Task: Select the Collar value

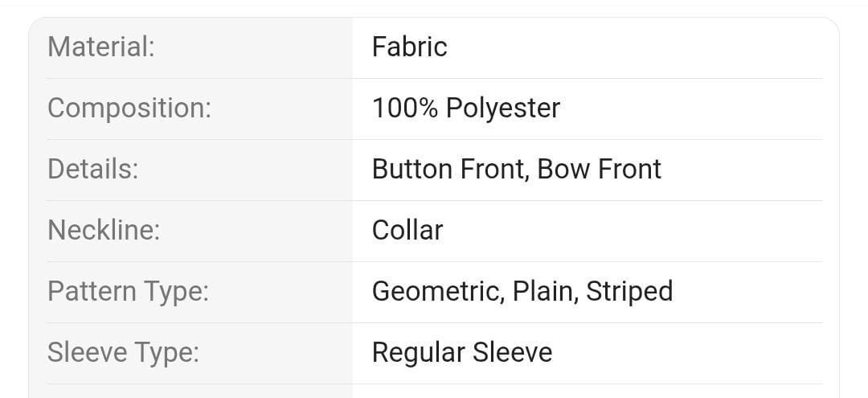Action: 407,230
